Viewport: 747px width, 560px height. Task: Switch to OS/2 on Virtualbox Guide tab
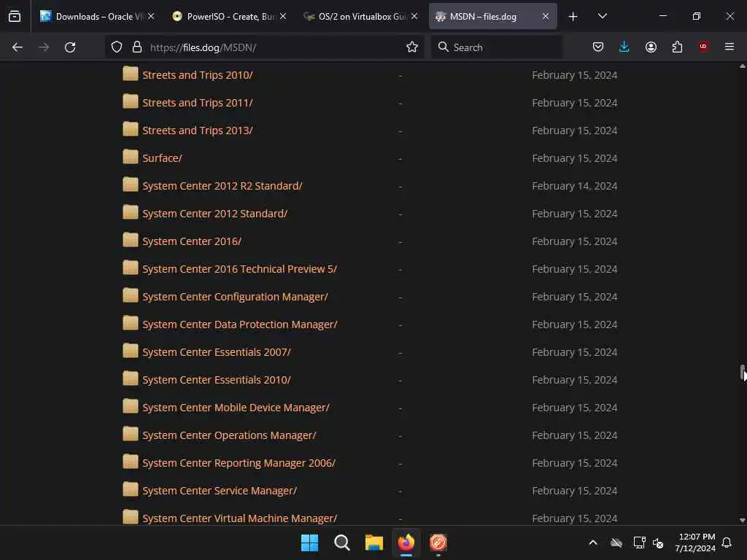(x=360, y=17)
